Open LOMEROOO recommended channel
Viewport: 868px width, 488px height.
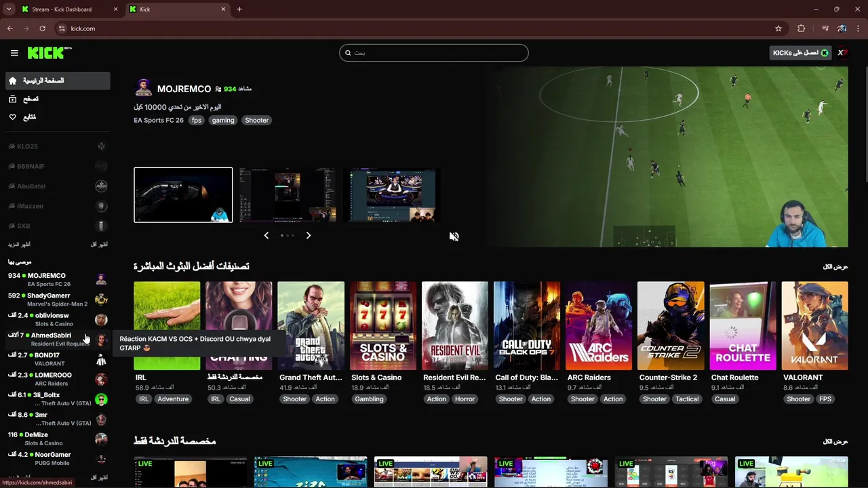[x=57, y=379]
